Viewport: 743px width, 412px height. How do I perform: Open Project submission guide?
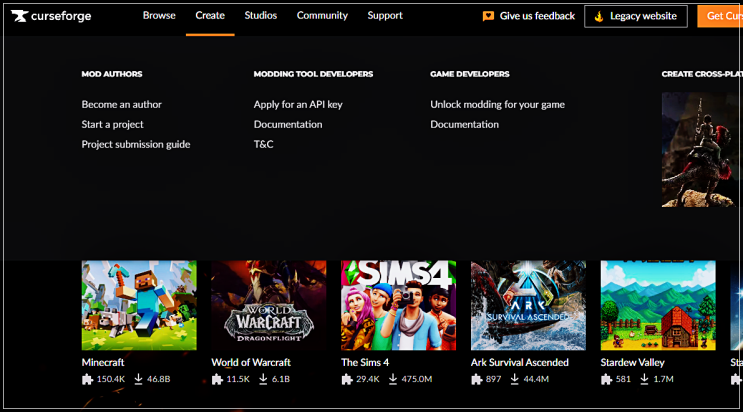[x=136, y=144]
